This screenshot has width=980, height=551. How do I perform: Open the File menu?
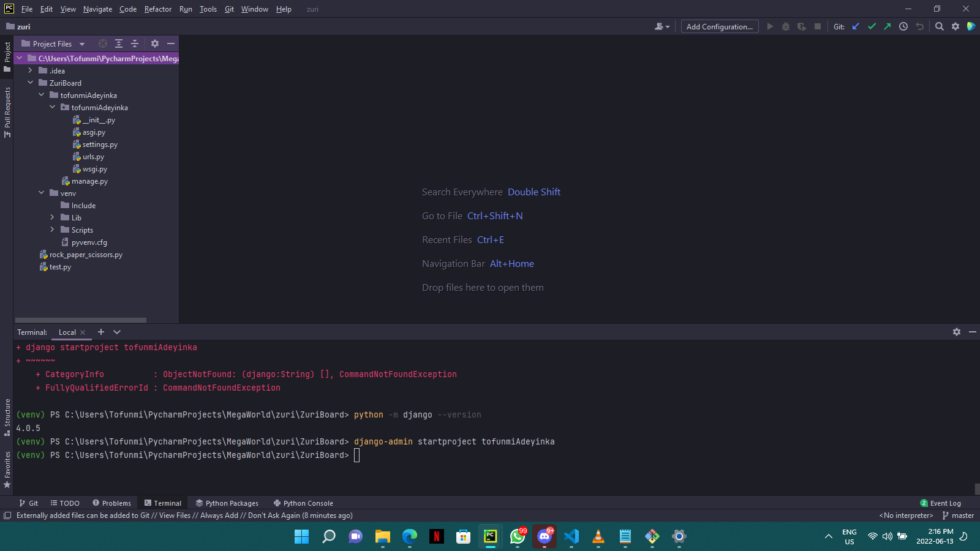(x=27, y=9)
